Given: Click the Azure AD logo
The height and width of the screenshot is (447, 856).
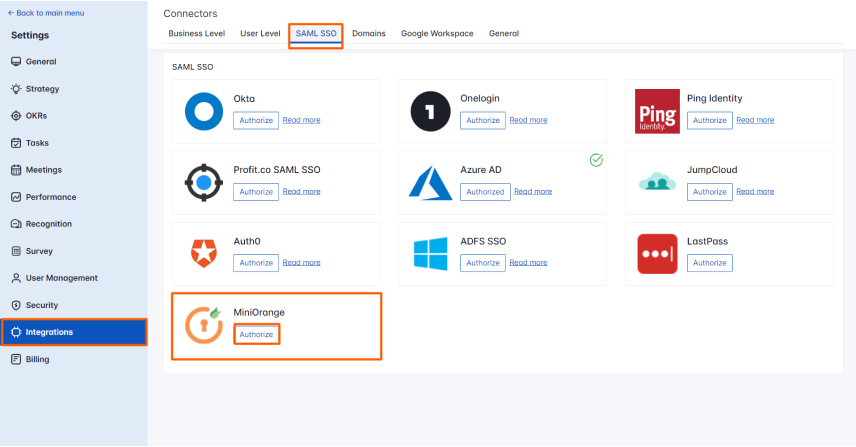Looking at the screenshot, I should [430, 183].
